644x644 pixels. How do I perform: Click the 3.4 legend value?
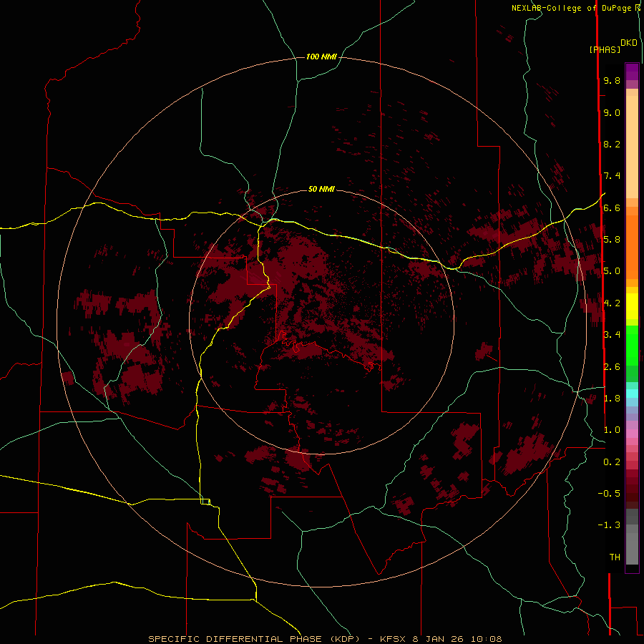click(612, 335)
